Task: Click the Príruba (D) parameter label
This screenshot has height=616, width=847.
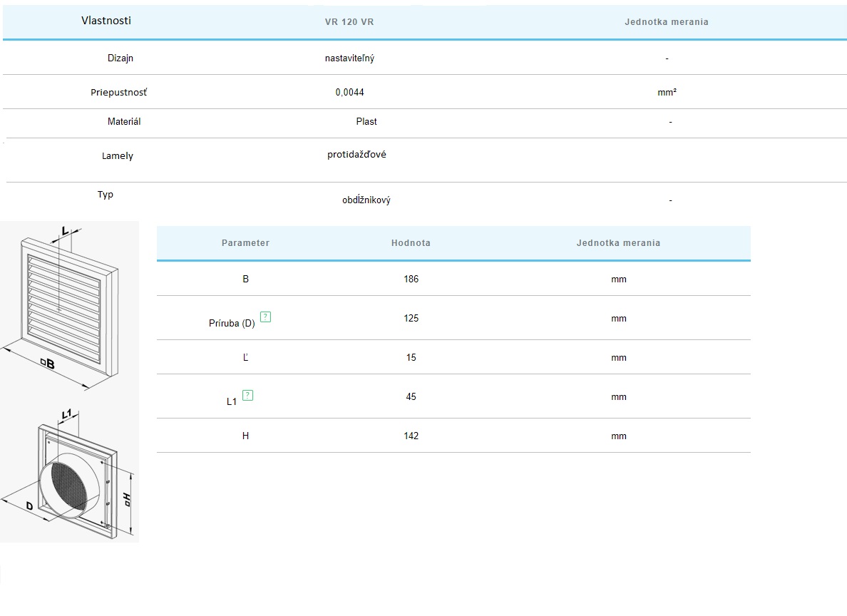Action: coord(231,324)
